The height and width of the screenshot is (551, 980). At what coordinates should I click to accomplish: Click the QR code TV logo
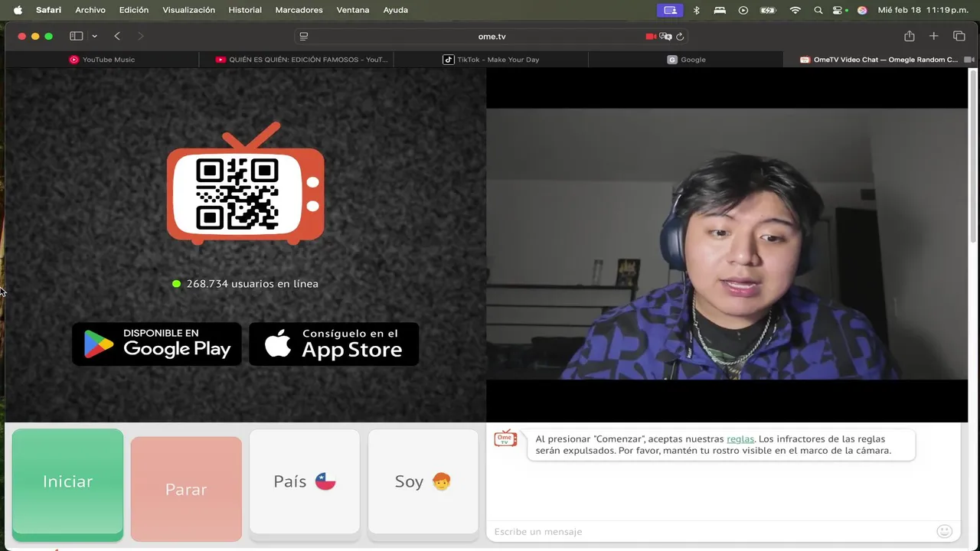[245, 184]
